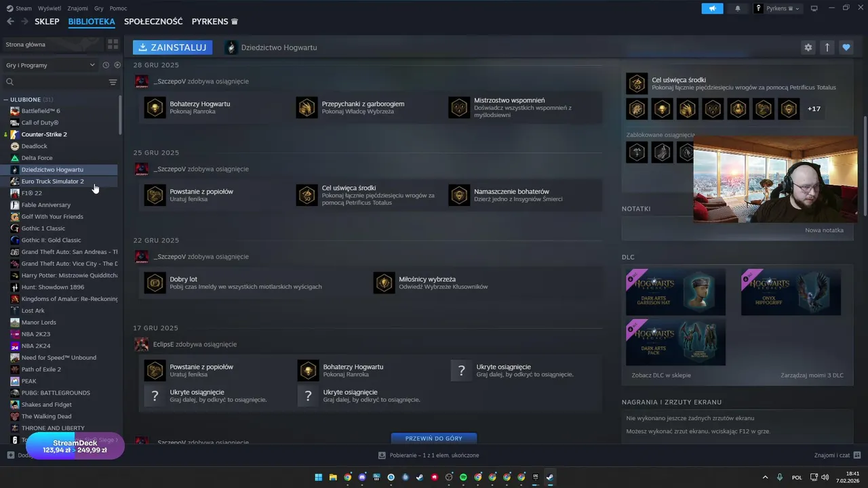Toggle favorite heart for Dziedzictwo Hogwartu
Image resolution: width=868 pixels, height=488 pixels.
(x=846, y=47)
